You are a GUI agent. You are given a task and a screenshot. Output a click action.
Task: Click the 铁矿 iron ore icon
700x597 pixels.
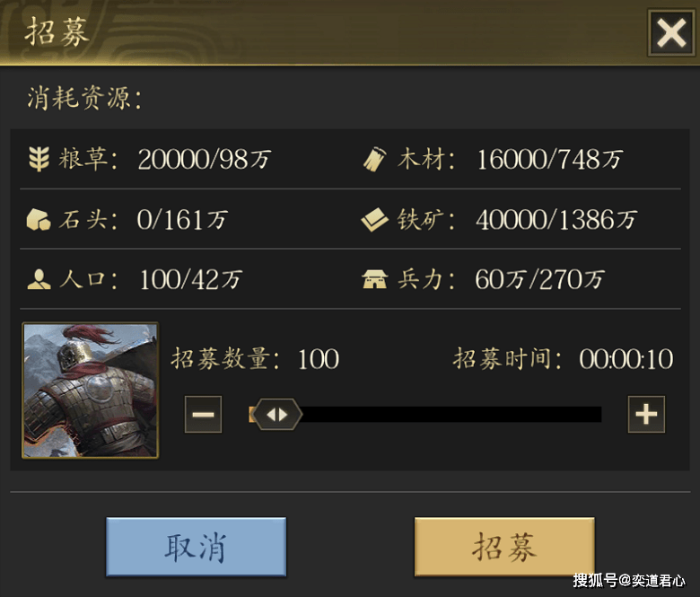tap(374, 220)
